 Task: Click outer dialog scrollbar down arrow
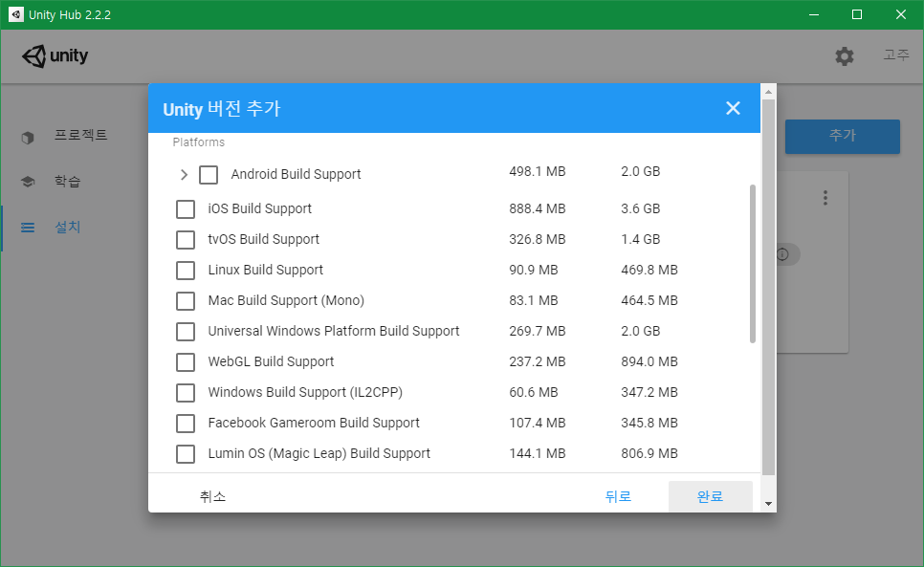(x=768, y=503)
